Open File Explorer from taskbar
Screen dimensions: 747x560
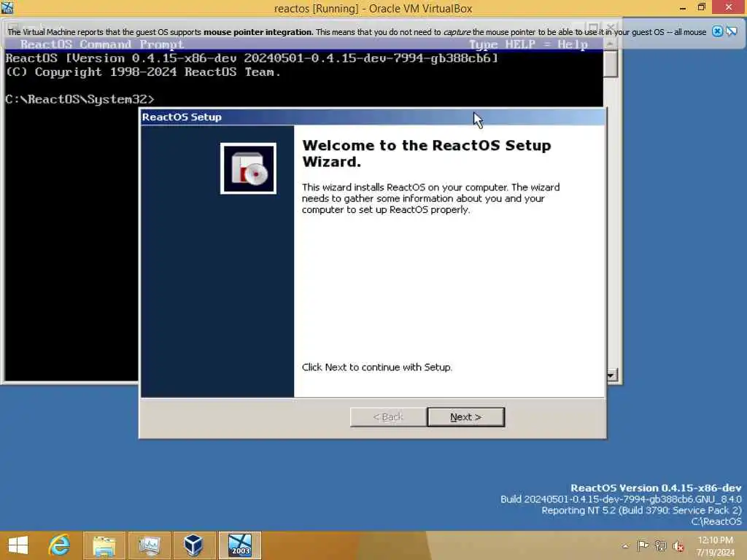click(x=104, y=545)
